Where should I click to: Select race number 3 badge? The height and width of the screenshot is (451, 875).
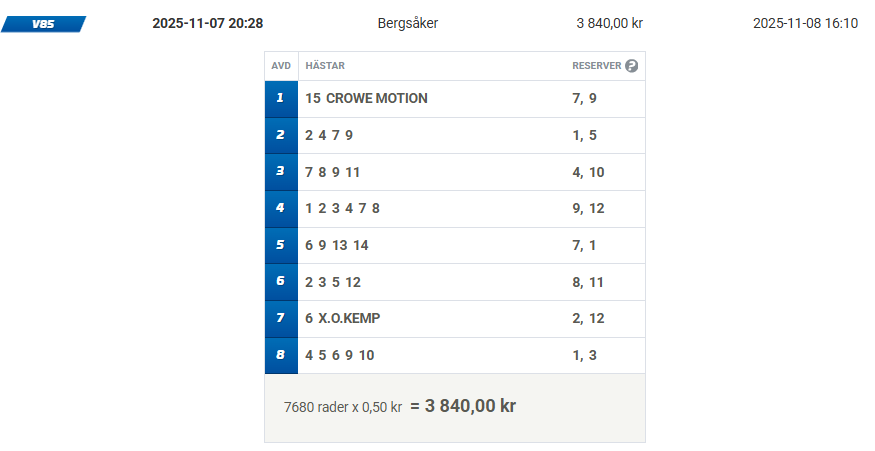pyautogui.click(x=281, y=172)
